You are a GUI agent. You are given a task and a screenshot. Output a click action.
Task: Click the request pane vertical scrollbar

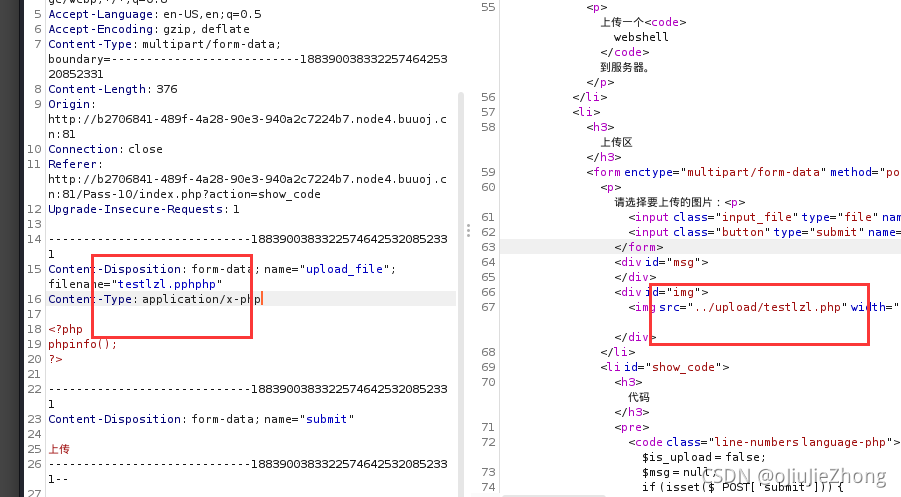[x=461, y=293]
